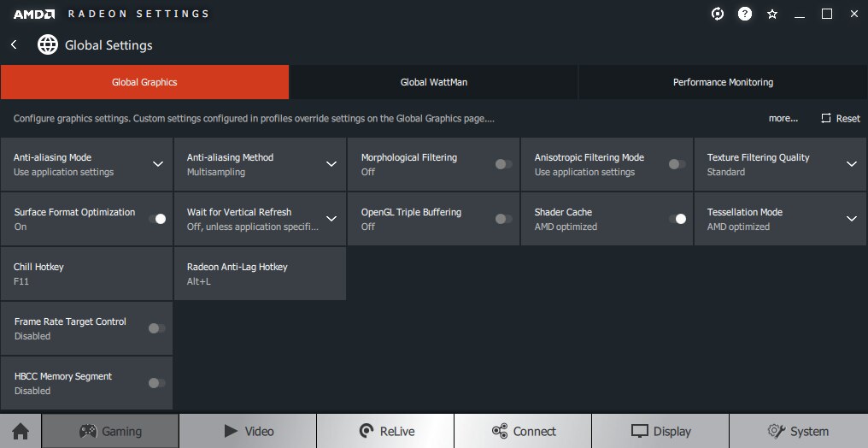Click the Reset icon
This screenshot has width=868, height=448.
pos(826,118)
